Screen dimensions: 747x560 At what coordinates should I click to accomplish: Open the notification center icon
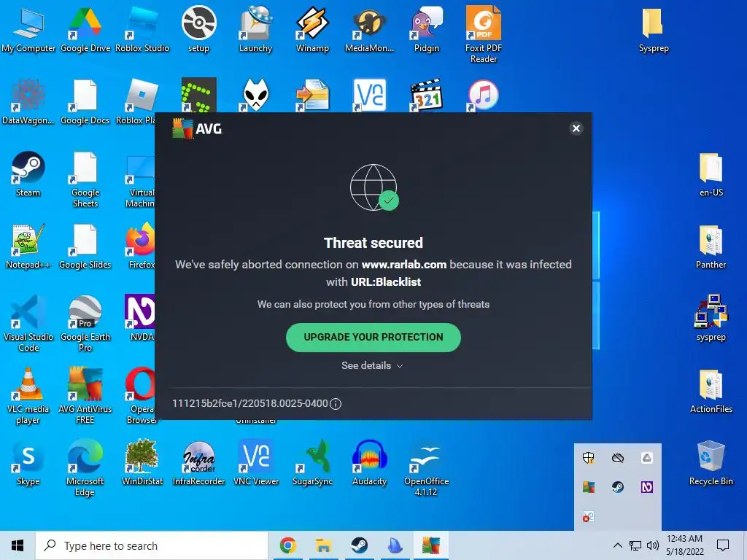[723, 545]
